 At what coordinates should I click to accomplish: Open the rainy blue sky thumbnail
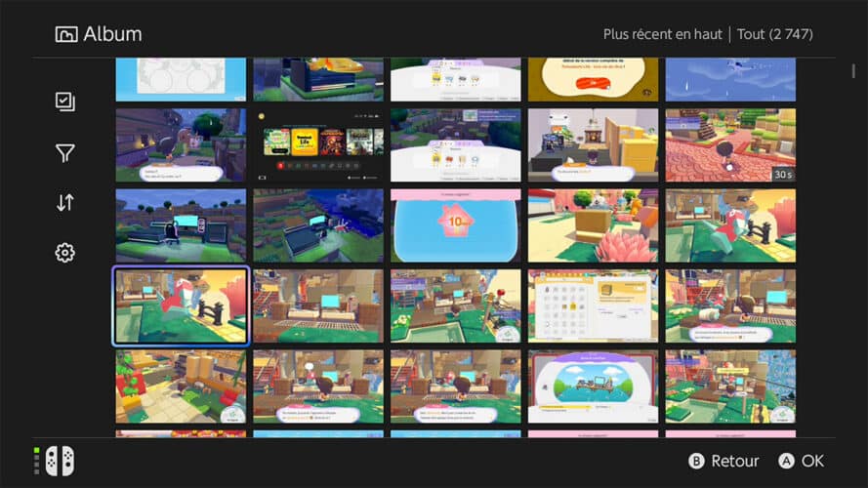(730, 79)
